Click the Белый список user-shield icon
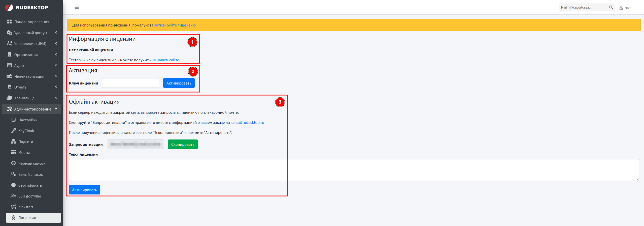644x226 pixels. click(x=13, y=174)
